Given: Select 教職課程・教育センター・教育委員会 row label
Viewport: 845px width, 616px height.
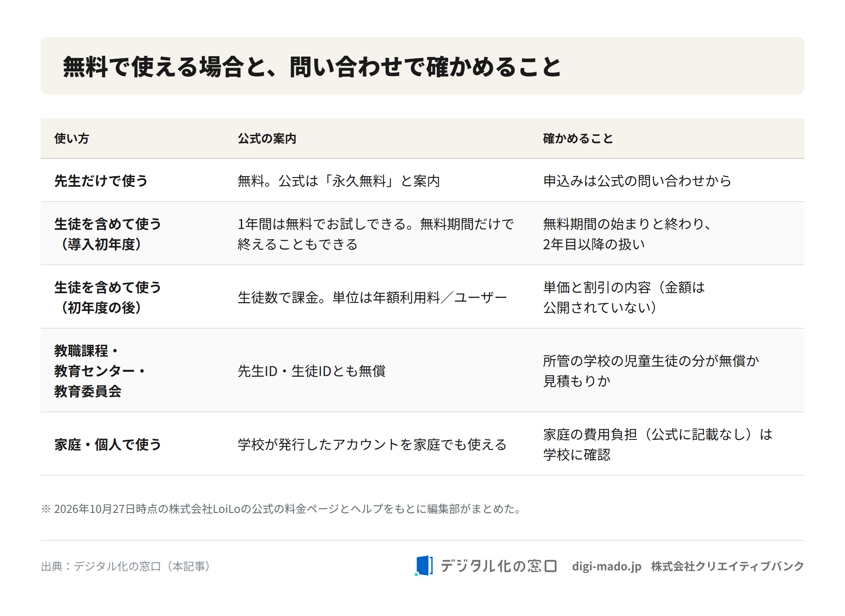Looking at the screenshot, I should [100, 371].
